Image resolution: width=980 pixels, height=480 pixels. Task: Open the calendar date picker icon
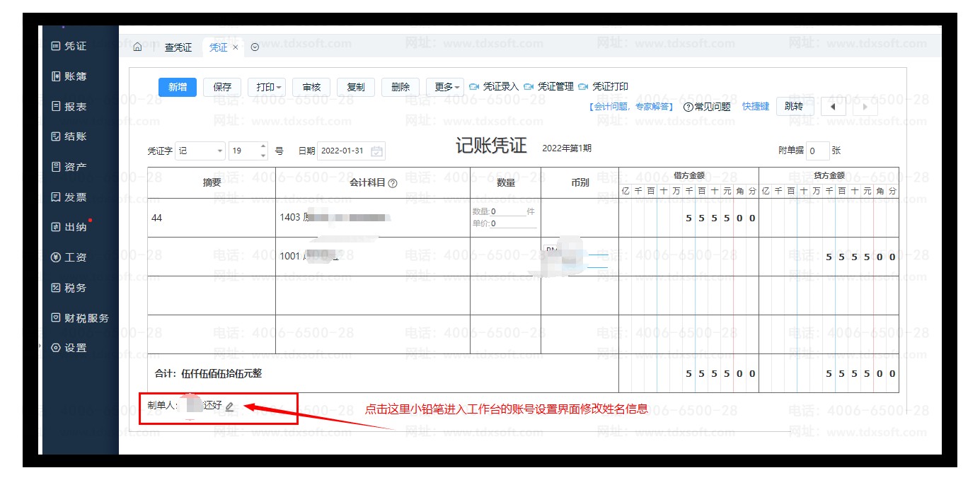(x=377, y=151)
